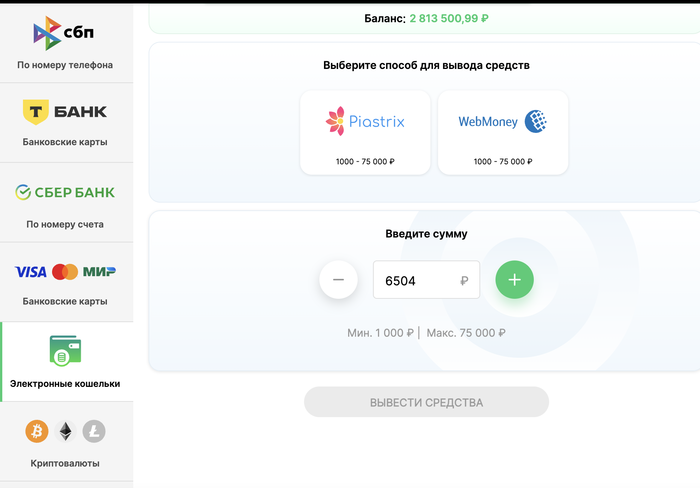Viewport: 700px width, 488px height.
Task: Click the По номеру счета label
Action: pyautogui.click(x=65, y=225)
